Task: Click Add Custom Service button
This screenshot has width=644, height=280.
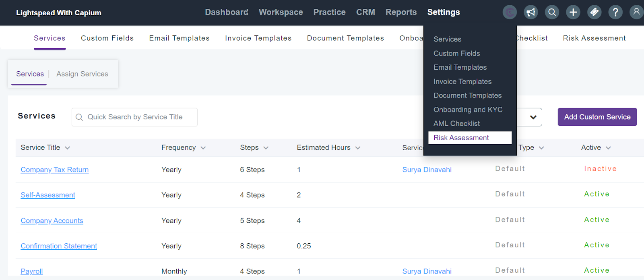Action: (x=597, y=117)
